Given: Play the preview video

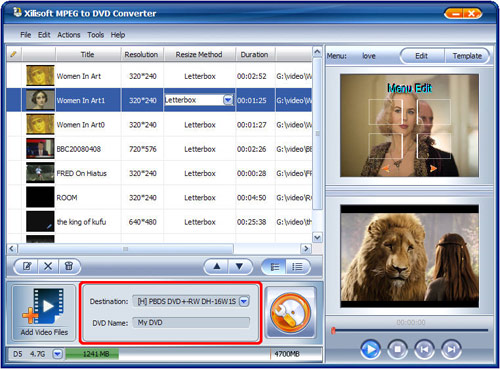Looking at the screenshot, I should click(x=370, y=349).
